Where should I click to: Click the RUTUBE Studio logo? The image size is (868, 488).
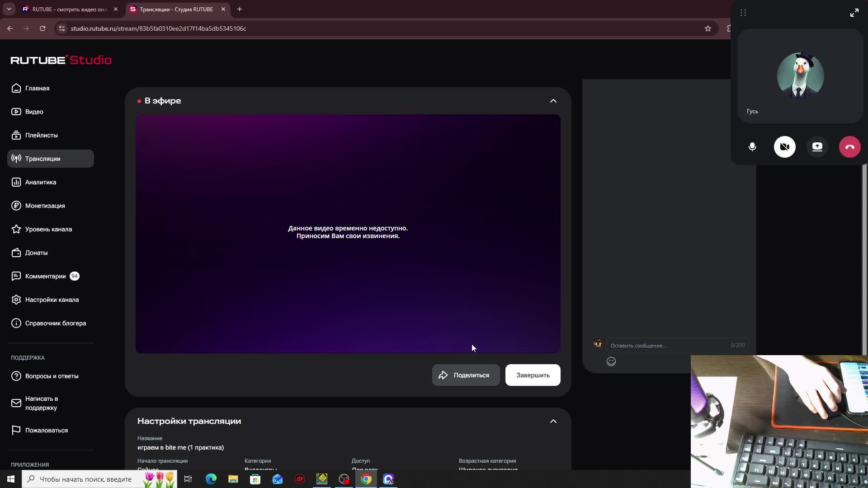(x=61, y=60)
